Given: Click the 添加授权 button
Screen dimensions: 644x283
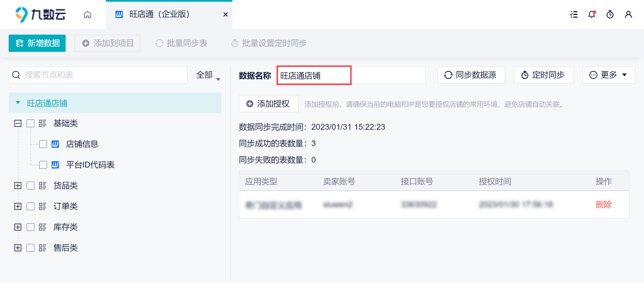Looking at the screenshot, I should pos(268,104).
